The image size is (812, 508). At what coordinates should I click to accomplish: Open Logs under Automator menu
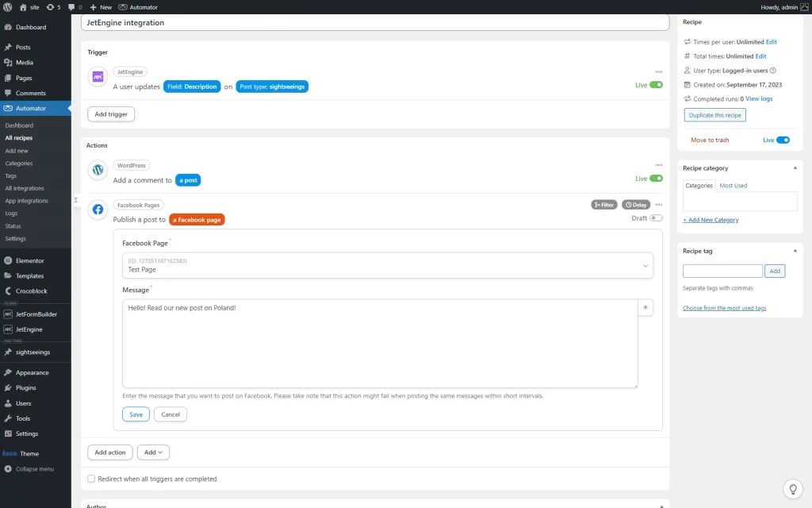pos(11,214)
